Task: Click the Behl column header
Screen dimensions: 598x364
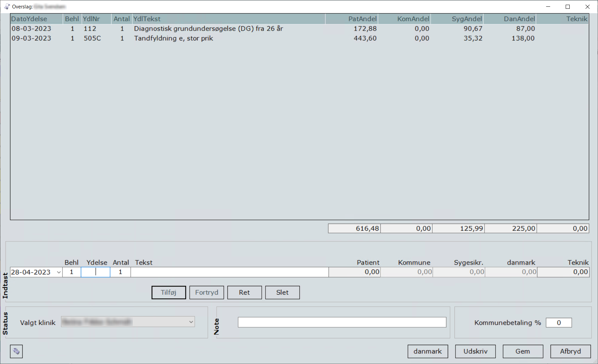Action: (x=72, y=19)
